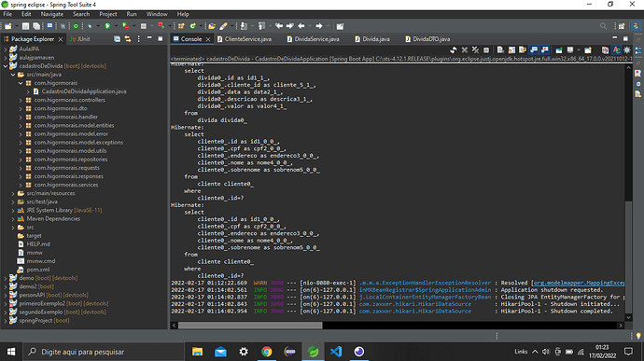Expand the src/main/resources folder
Image resolution: width=644 pixels, height=361 pixels.
tap(13, 193)
